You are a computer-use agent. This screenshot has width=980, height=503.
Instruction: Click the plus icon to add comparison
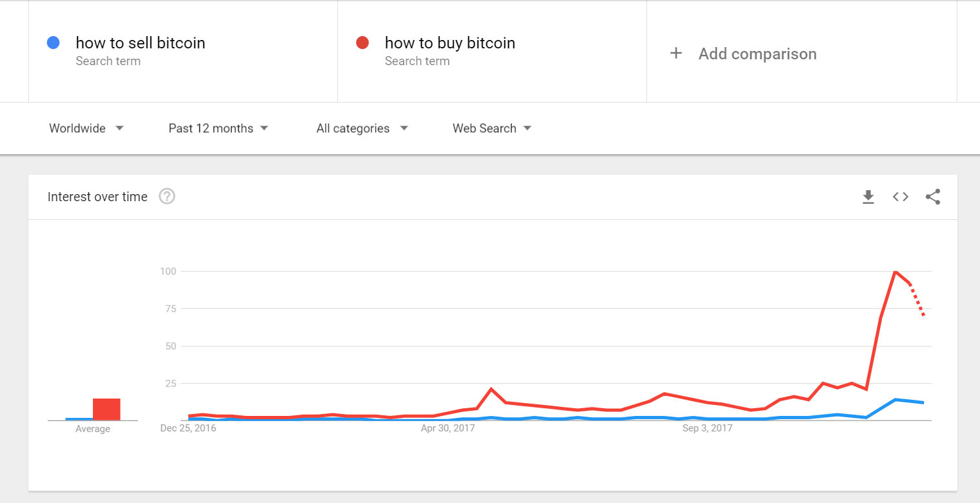click(x=676, y=54)
